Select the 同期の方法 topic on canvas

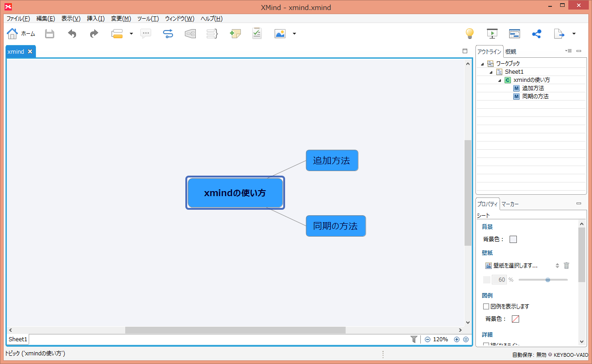click(x=336, y=226)
